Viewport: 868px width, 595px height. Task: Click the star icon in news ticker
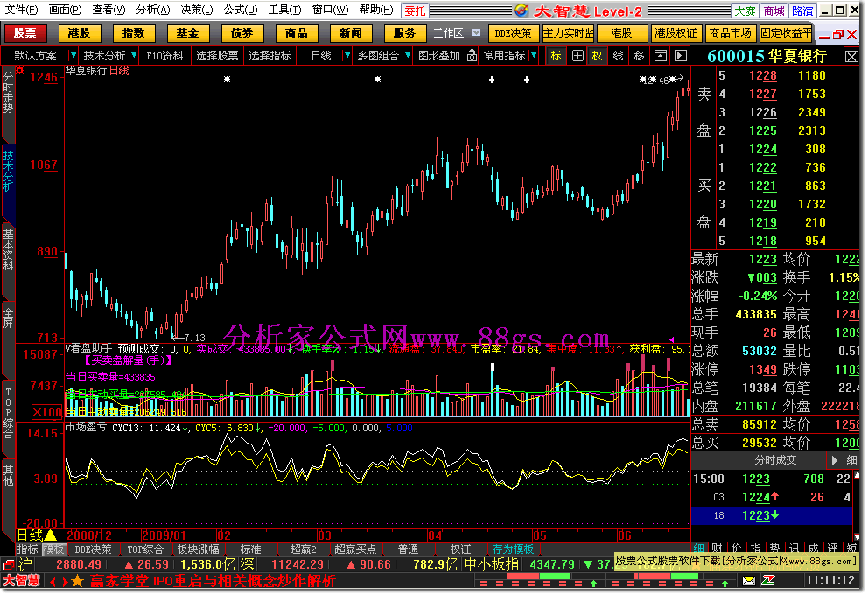click(x=78, y=582)
